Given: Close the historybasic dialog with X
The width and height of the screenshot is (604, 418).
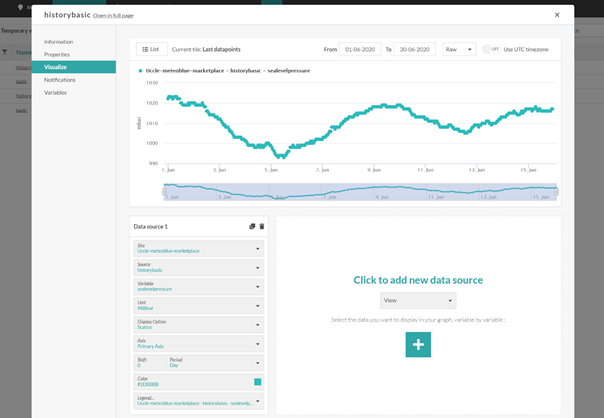Looking at the screenshot, I should tap(557, 15).
